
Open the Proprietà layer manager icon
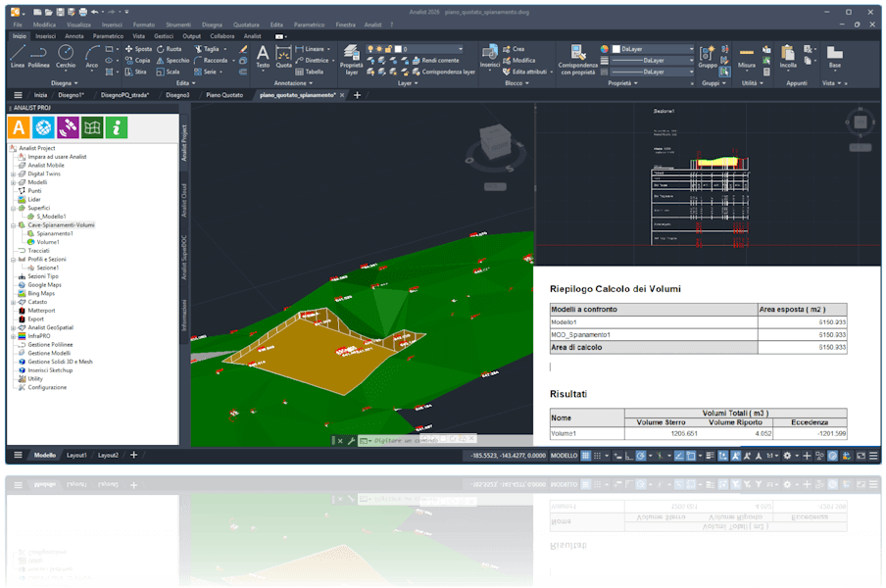352,60
